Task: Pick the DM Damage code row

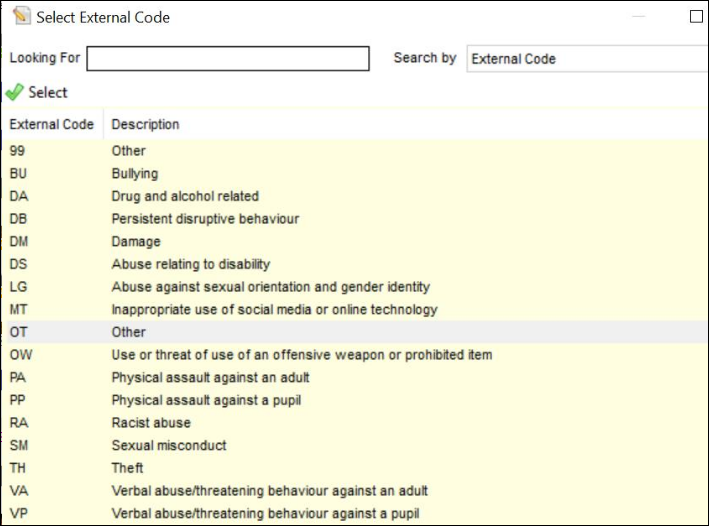Action: [x=357, y=242]
